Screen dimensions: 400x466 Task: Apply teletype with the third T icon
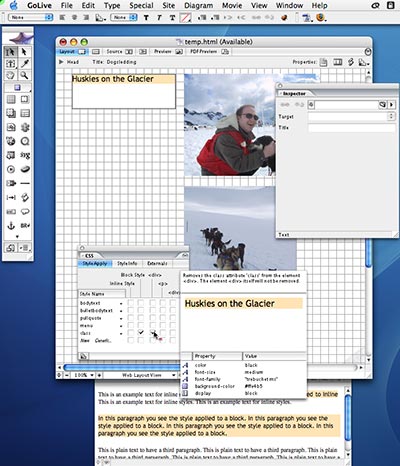[172, 18]
